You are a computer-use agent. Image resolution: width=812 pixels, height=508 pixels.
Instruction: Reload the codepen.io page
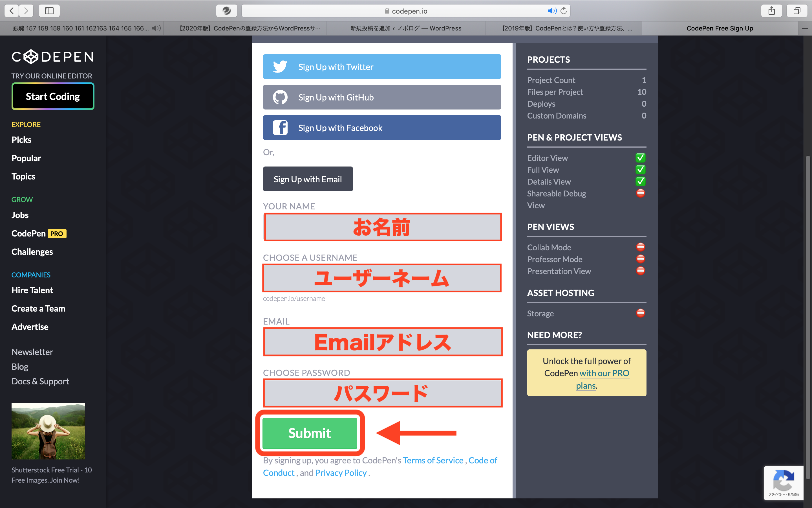pos(564,11)
